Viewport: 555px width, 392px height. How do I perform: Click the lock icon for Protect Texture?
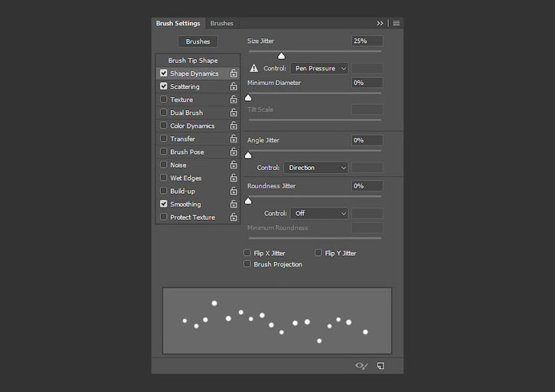pyautogui.click(x=233, y=217)
